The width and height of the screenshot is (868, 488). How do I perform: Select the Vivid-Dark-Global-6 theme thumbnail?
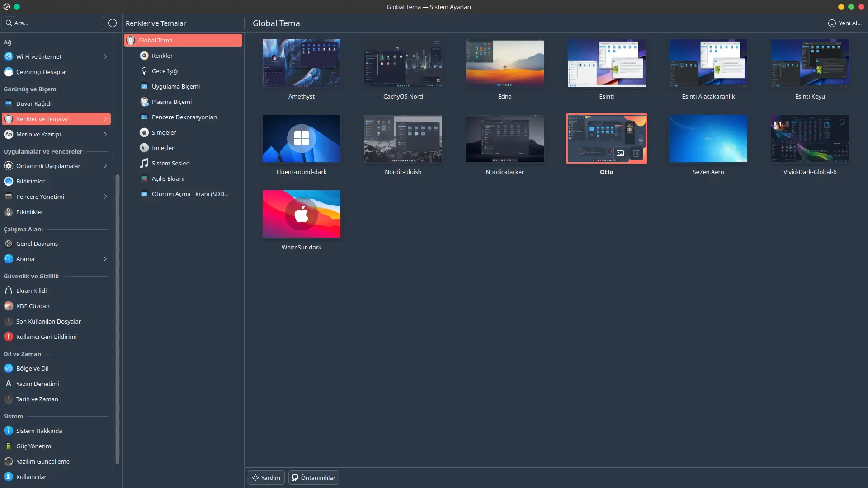coord(810,139)
